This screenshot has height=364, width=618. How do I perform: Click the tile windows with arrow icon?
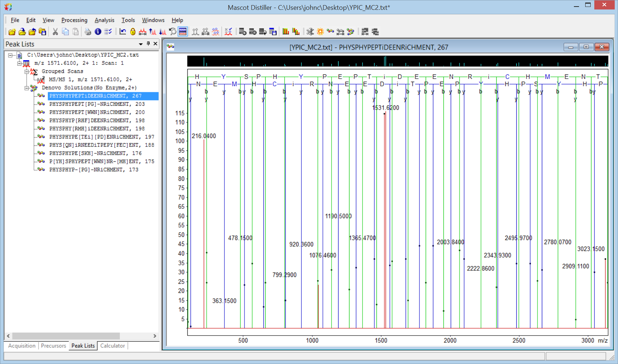pyautogui.click(x=365, y=32)
